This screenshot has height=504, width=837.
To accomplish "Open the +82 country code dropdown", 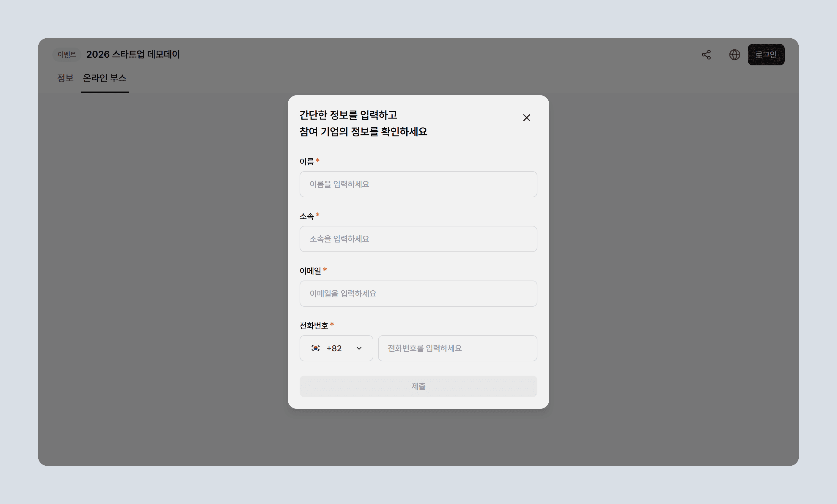I will [336, 348].
